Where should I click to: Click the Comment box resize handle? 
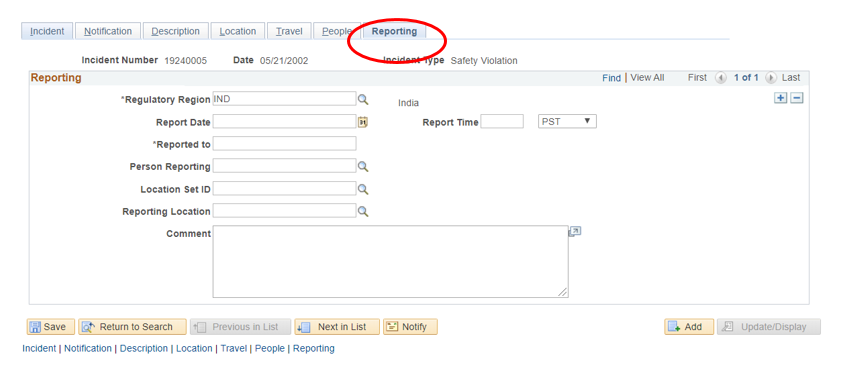(x=563, y=292)
